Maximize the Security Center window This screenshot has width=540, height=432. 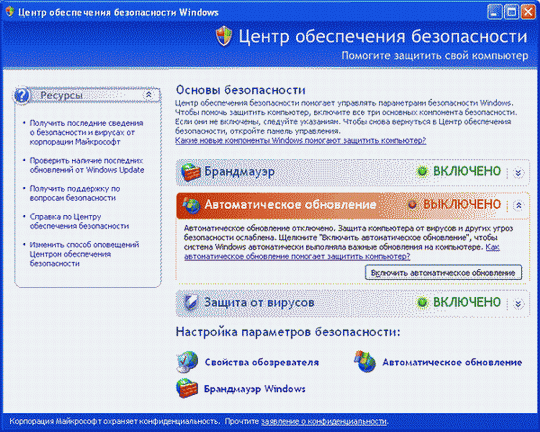click(511, 12)
